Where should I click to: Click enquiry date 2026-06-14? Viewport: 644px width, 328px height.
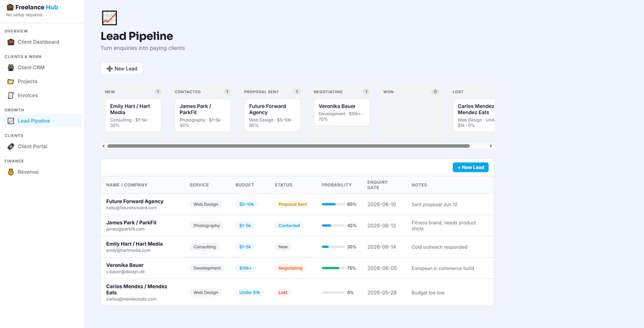(382, 247)
